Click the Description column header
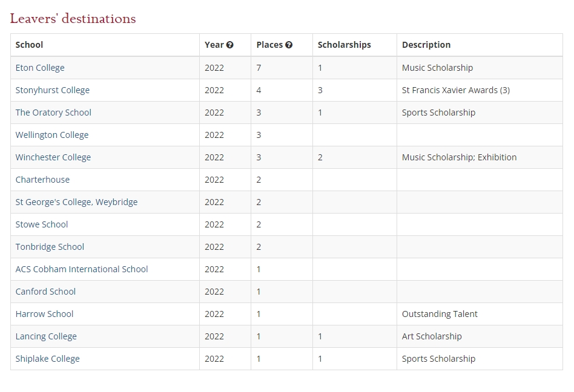Viewport: 574px width, 392px height. tap(426, 45)
